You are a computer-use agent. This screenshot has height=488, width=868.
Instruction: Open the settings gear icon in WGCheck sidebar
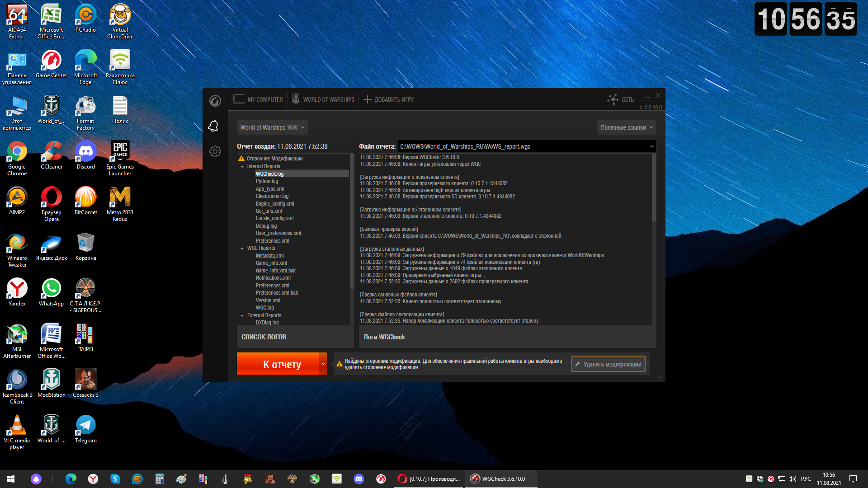point(215,151)
